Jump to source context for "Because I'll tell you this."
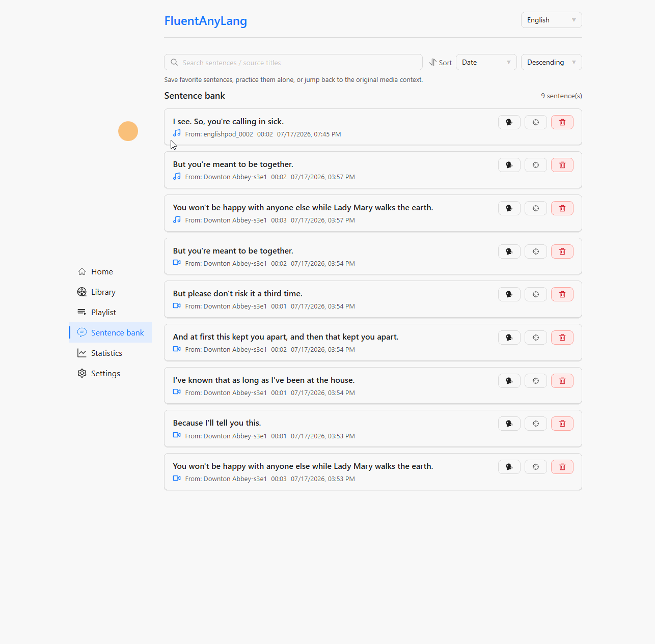655x644 pixels. coord(536,424)
